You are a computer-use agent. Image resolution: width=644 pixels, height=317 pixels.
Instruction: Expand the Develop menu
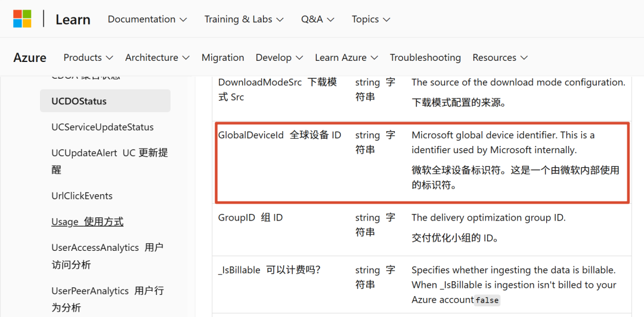279,57
